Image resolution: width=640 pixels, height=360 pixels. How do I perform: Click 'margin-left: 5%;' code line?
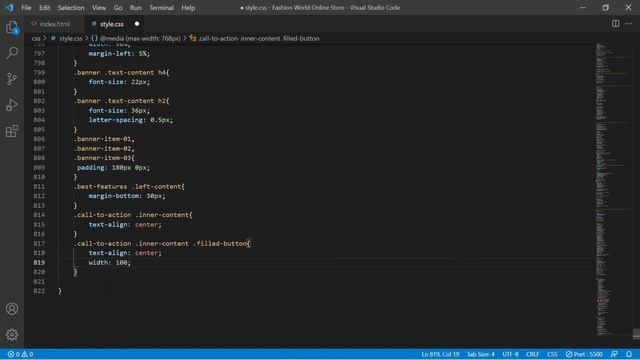(119, 53)
